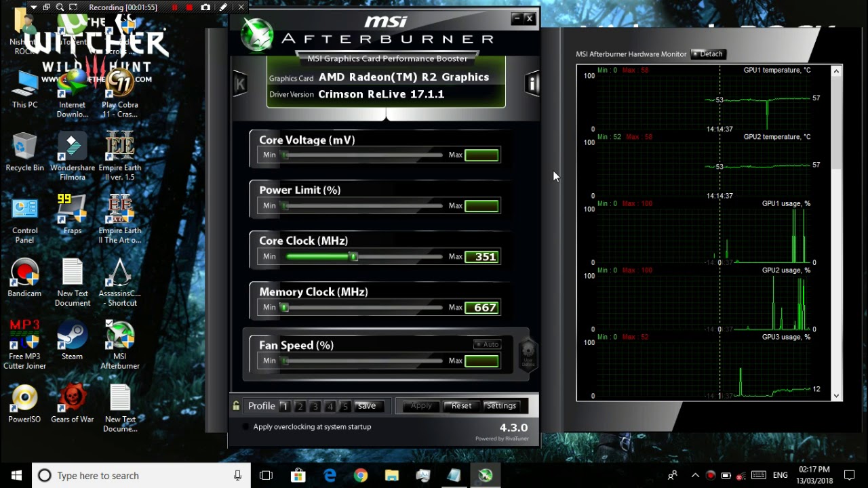Show hidden system tray icons
868x488 pixels.
[695, 476]
